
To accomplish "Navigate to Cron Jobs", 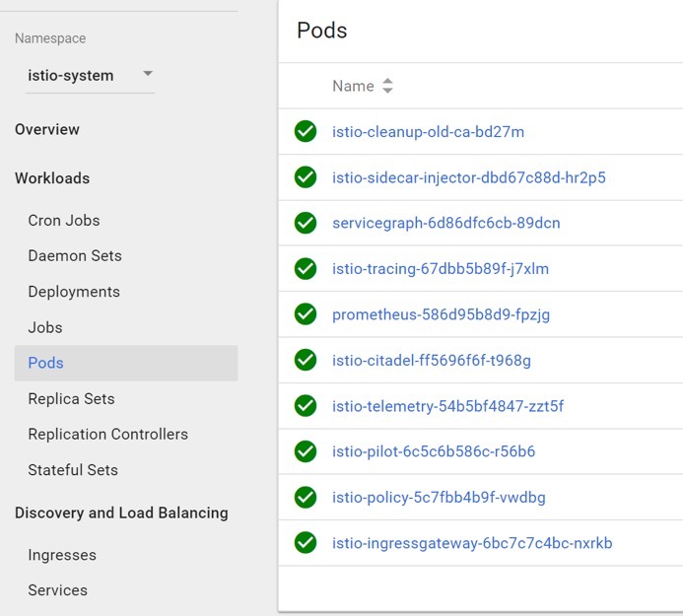I will click(64, 221).
